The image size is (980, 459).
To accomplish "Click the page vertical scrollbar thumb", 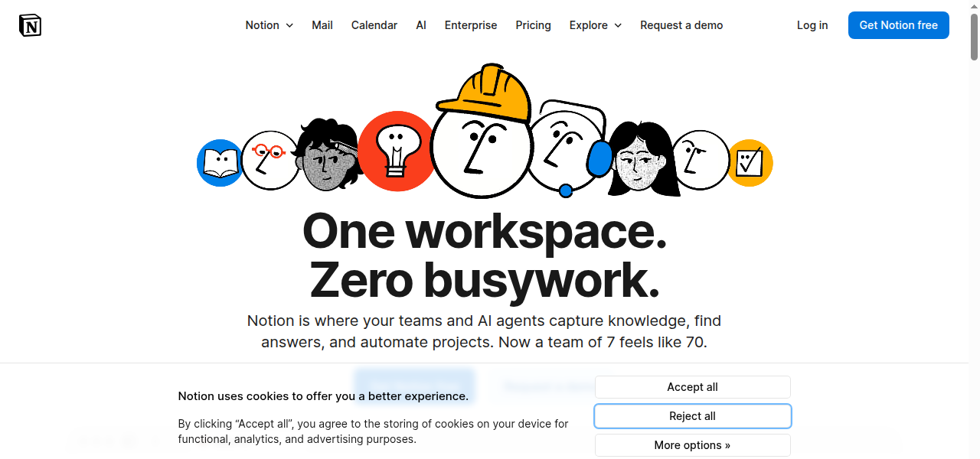I will click(974, 32).
